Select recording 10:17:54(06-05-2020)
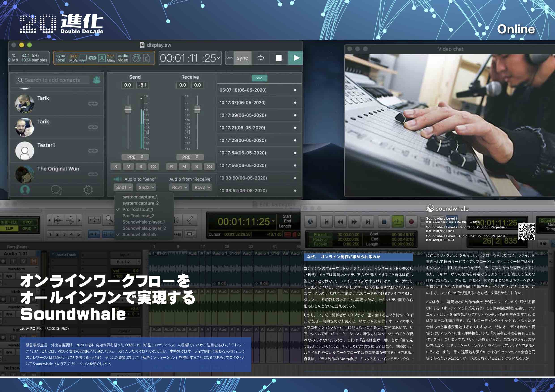Screen dimensions: 555x392 (259, 153)
